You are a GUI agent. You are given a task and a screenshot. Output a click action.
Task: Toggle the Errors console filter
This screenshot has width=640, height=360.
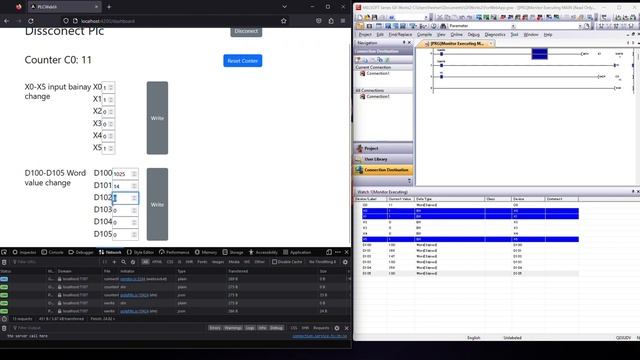(215, 328)
